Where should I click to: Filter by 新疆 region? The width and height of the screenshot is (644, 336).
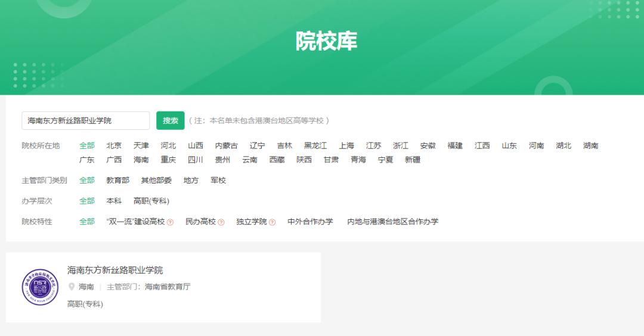coord(413,160)
